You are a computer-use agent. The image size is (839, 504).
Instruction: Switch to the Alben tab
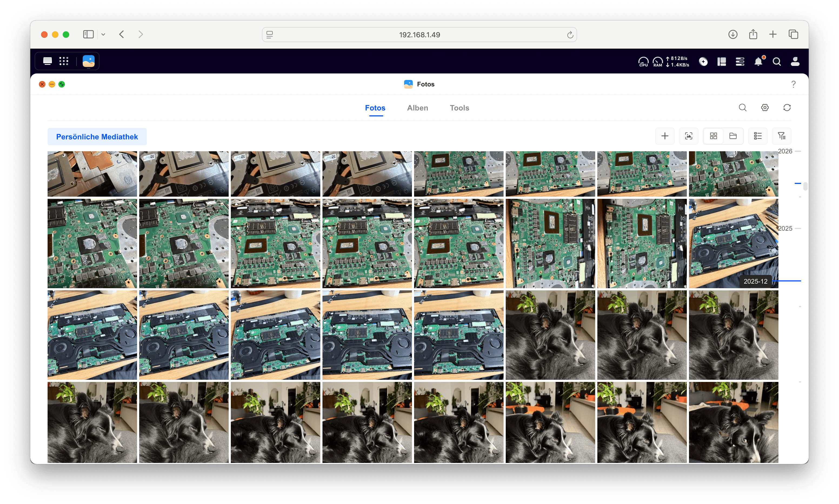click(417, 108)
